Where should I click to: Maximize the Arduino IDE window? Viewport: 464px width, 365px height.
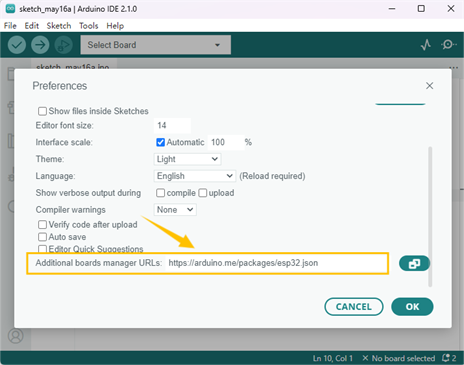click(421, 9)
